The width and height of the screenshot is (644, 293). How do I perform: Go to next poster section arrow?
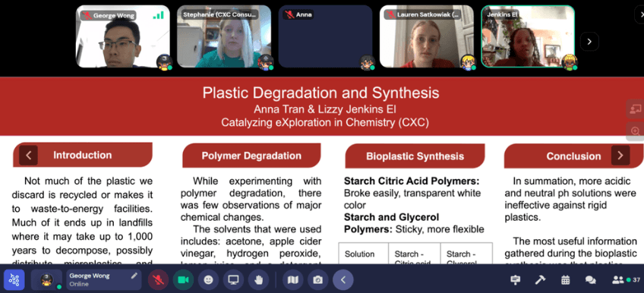click(x=620, y=155)
